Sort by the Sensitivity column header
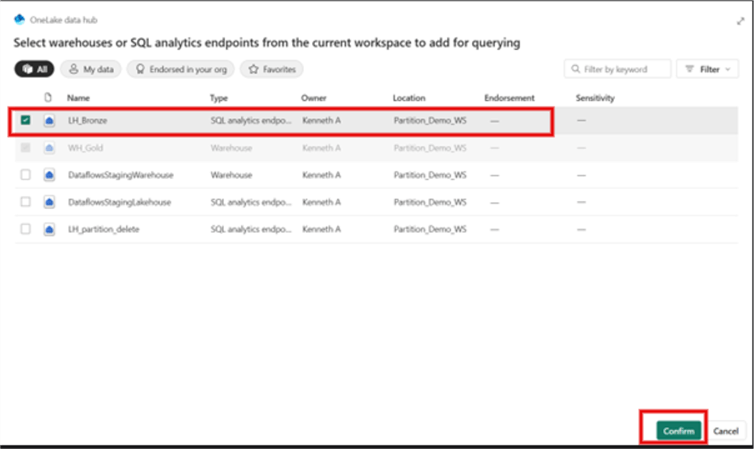The image size is (754, 449). pyautogui.click(x=595, y=98)
